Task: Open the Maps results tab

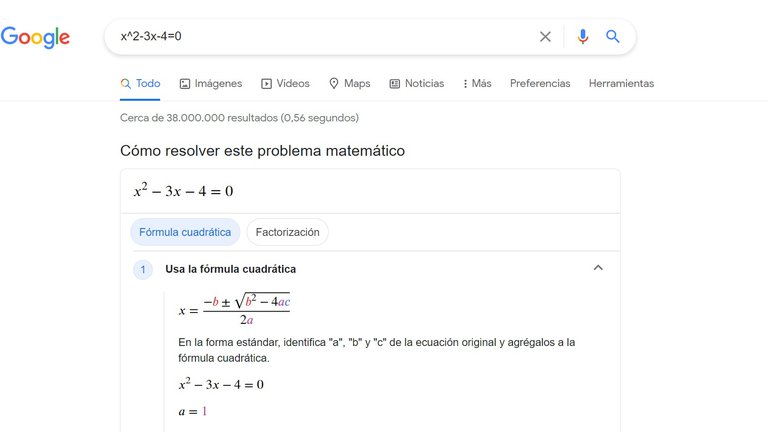Action: point(349,84)
